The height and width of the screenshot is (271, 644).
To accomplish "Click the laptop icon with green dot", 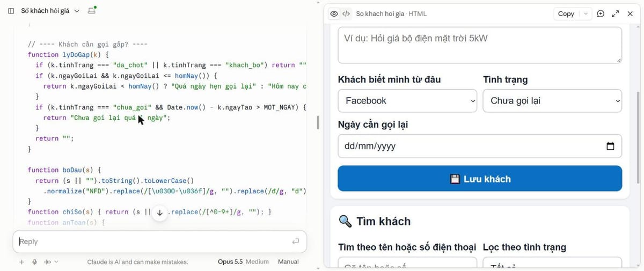I will click(x=92, y=10).
